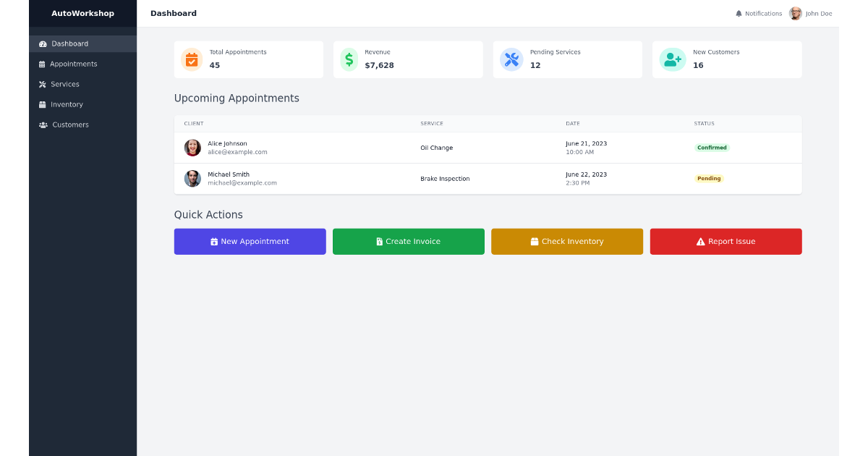Select the Revenue dollar icon
Screen dimensions: 868x456
tap(350, 59)
